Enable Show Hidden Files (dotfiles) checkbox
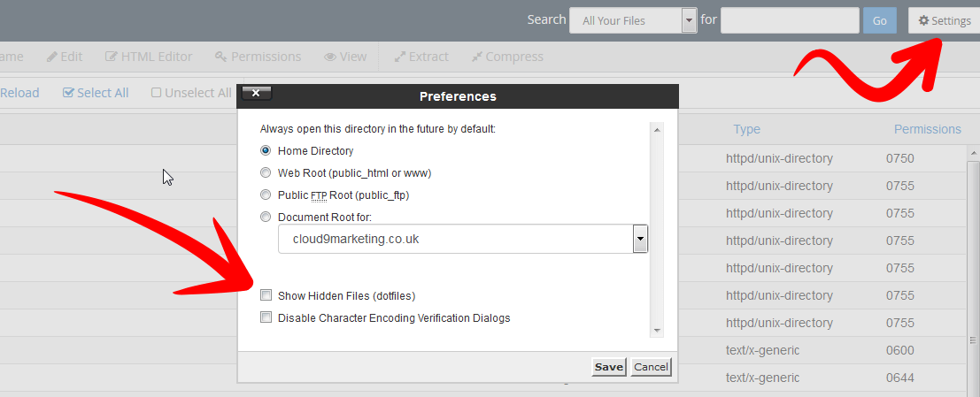This screenshot has width=980, height=397. tap(266, 295)
